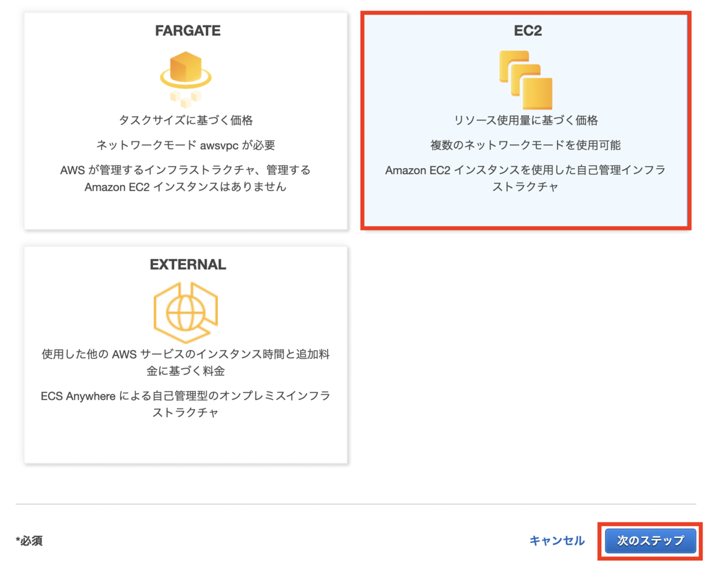
Task: Select the EC2 launch type card
Action: [526, 121]
